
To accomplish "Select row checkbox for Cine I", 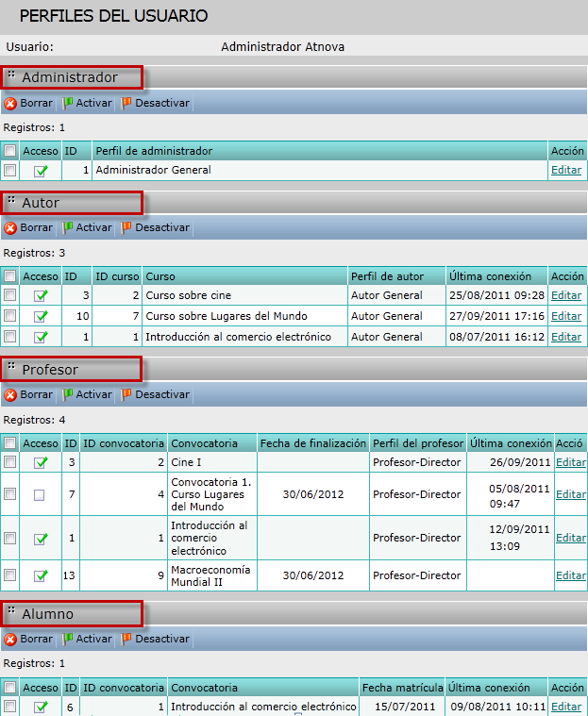I will [9, 461].
